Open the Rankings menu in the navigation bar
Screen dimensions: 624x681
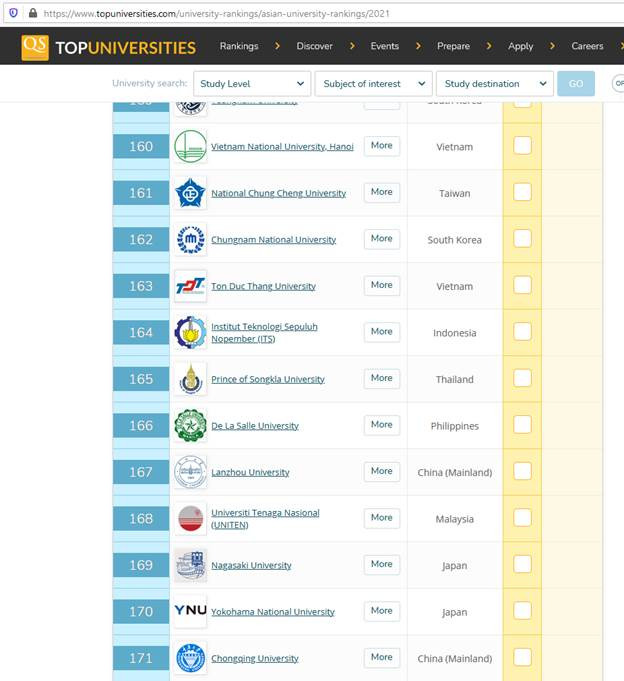coord(239,46)
